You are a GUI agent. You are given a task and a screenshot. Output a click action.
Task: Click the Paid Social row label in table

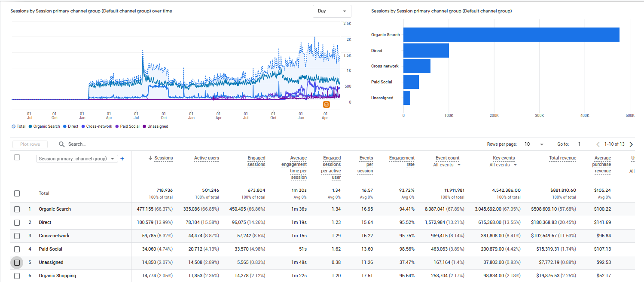pyautogui.click(x=50, y=249)
